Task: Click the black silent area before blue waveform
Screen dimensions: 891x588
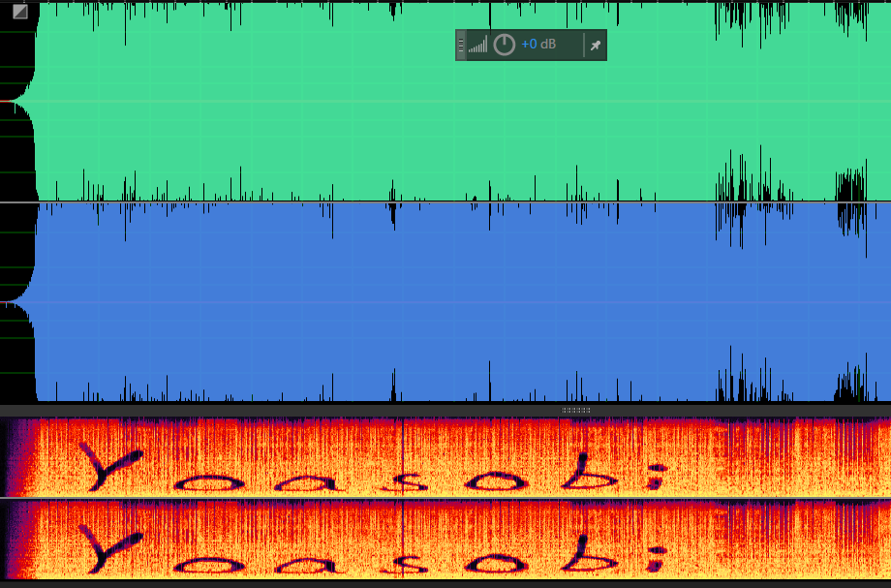Action: click(15, 252)
